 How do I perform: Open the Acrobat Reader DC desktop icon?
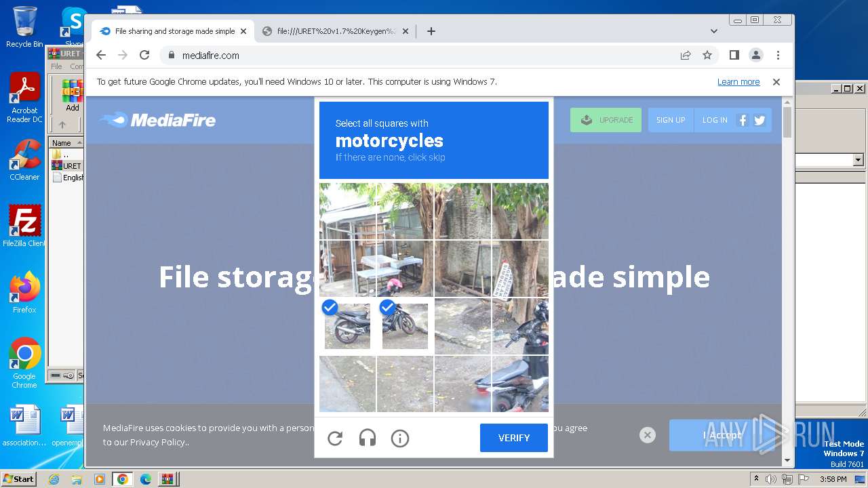[24, 98]
